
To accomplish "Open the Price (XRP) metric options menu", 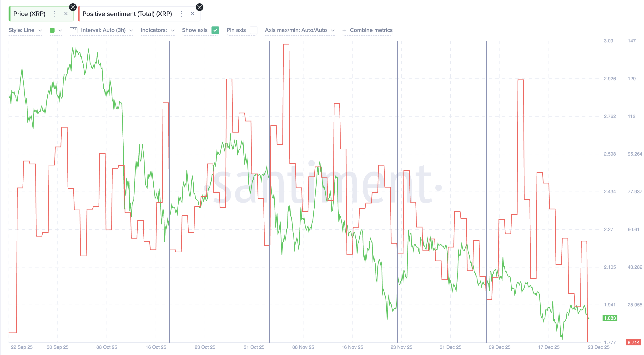I will click(x=55, y=14).
